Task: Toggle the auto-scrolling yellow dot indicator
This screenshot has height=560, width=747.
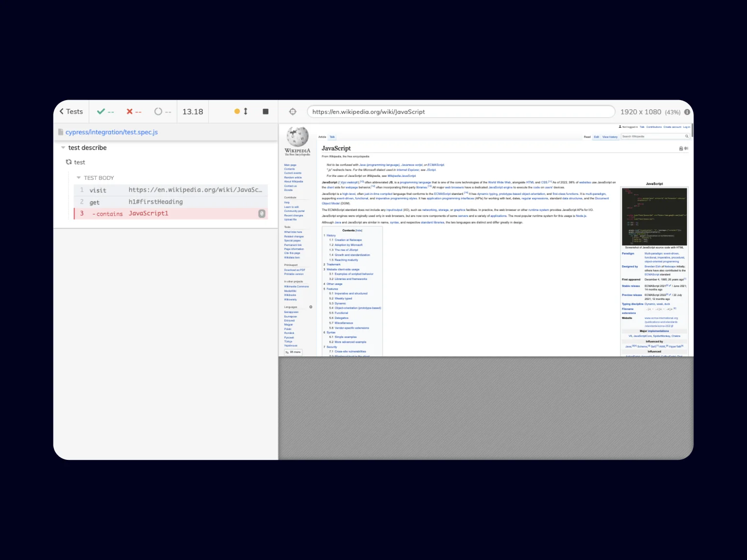Action: click(237, 111)
